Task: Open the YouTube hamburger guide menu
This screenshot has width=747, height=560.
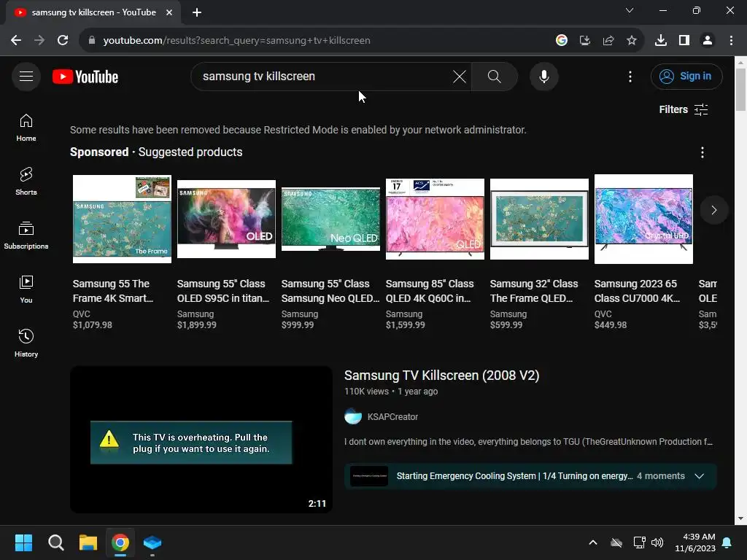Action: [26, 76]
